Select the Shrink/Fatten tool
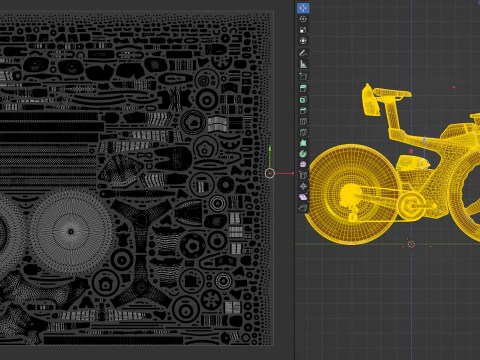 tap(303, 186)
